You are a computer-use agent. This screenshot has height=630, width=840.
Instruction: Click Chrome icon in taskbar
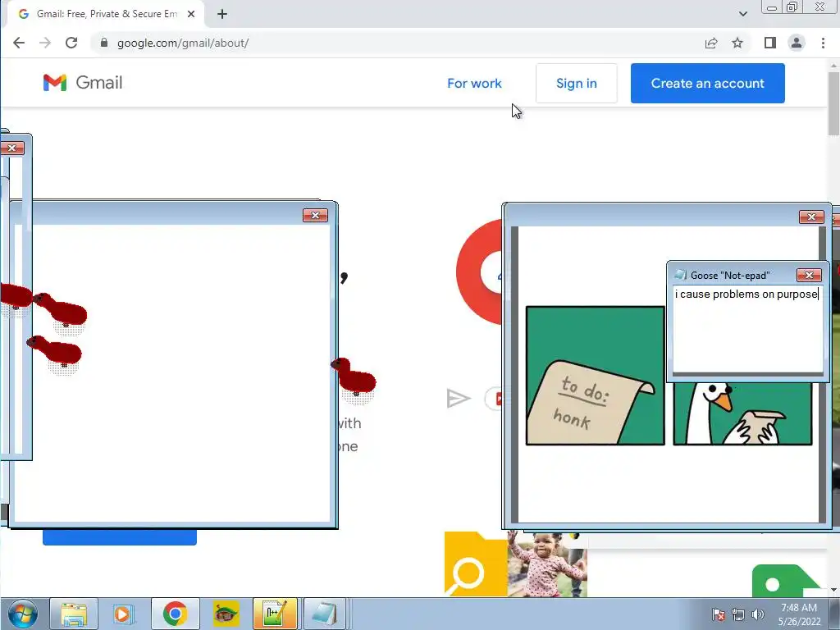176,614
